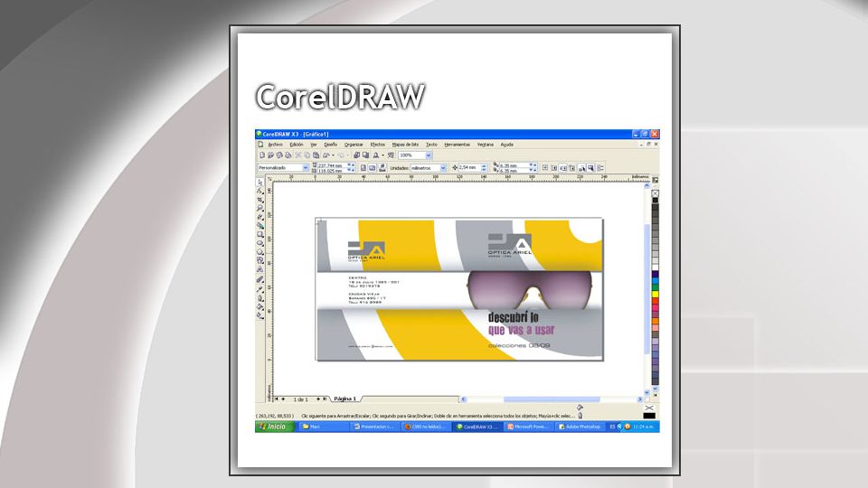Image resolution: width=868 pixels, height=488 pixels.
Task: Click the Copy icon in toolbar
Action: [307, 155]
